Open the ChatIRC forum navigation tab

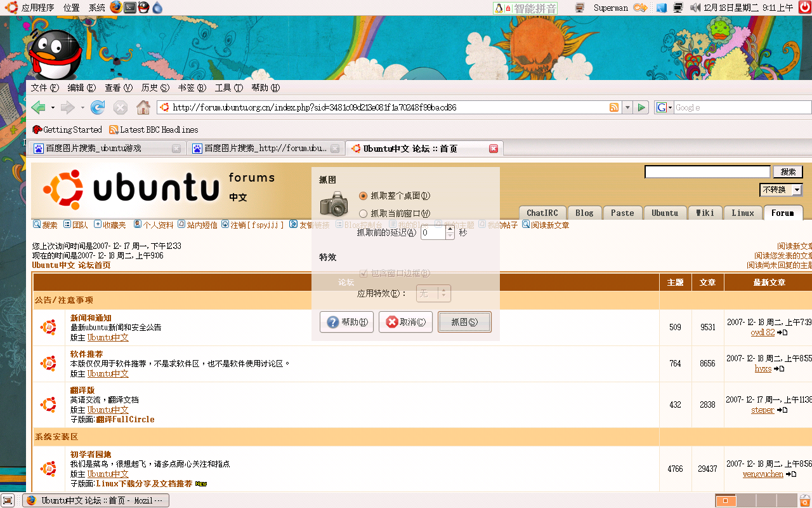click(x=542, y=213)
